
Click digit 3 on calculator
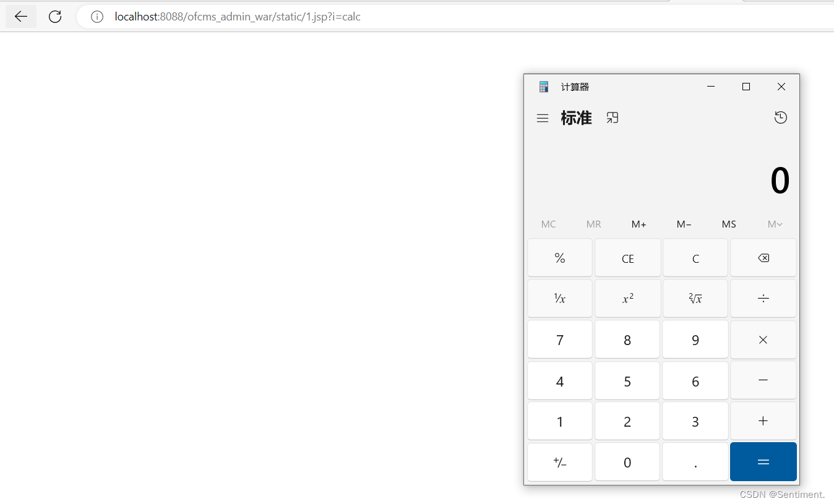(695, 421)
